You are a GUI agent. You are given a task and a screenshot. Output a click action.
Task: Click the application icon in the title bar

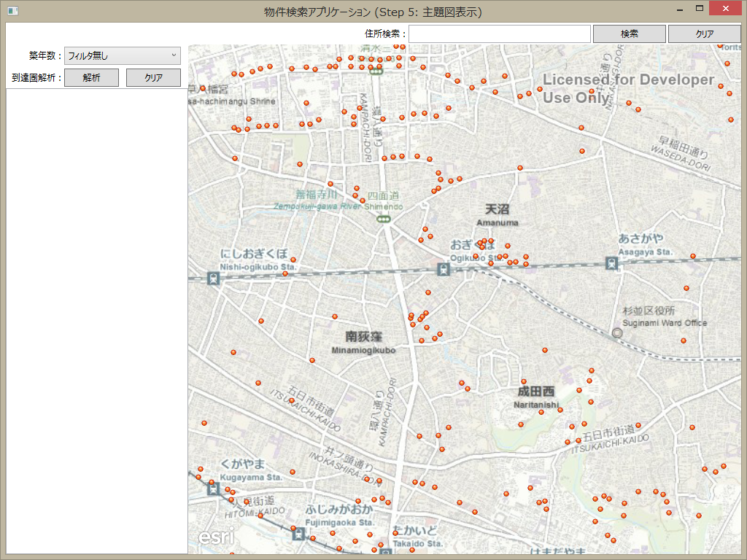(13, 10)
